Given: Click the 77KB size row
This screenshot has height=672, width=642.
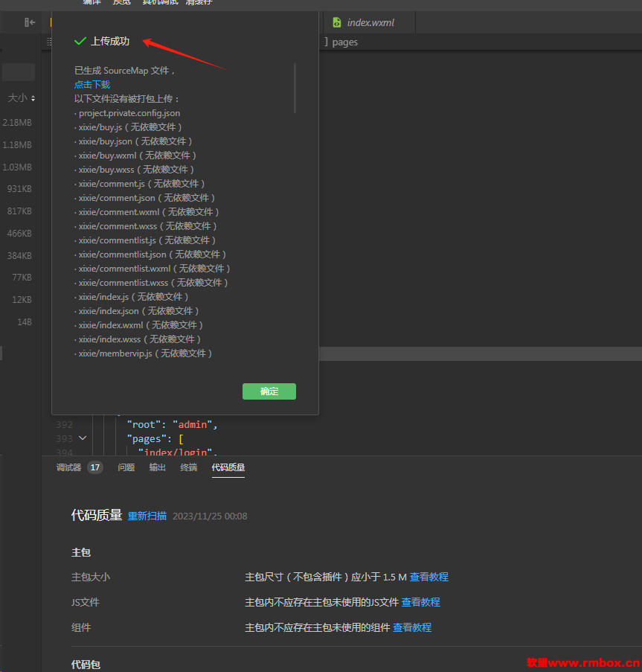Looking at the screenshot, I should (x=22, y=278).
